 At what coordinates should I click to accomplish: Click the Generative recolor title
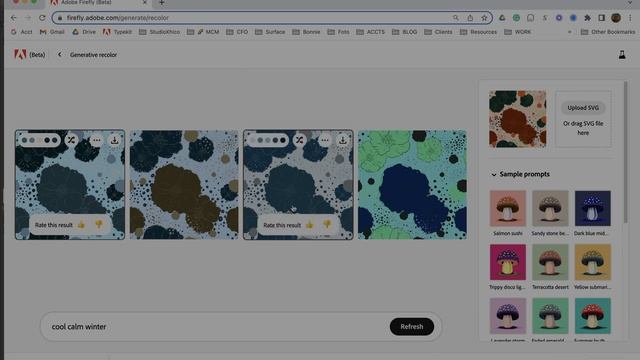93,55
